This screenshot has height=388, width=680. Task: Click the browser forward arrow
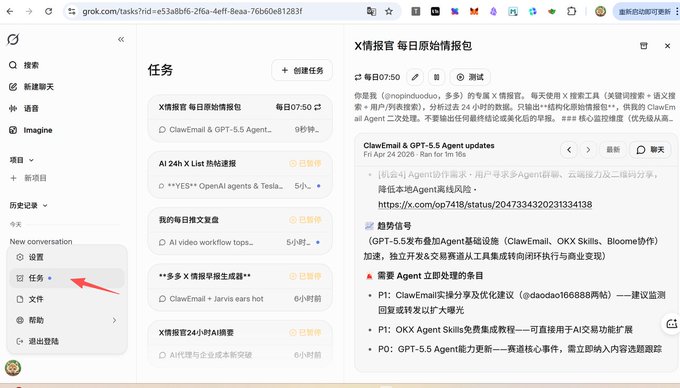(x=29, y=11)
